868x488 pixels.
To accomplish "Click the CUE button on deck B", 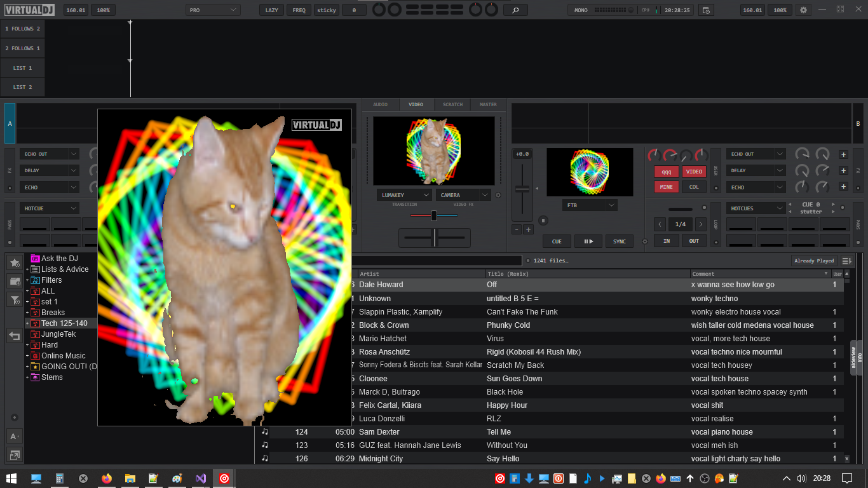I will coord(557,241).
